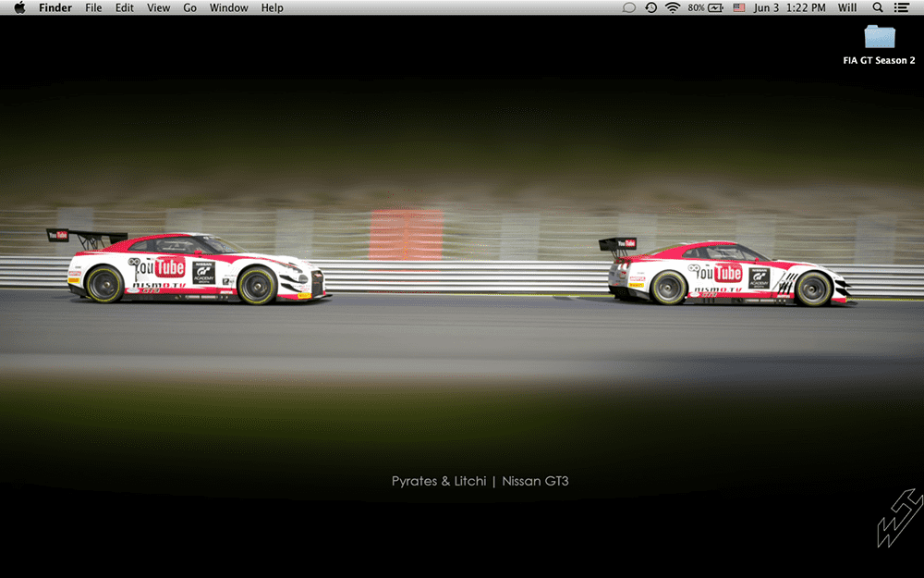924x578 pixels.
Task: Click the battery 80% indicator
Action: click(705, 7)
